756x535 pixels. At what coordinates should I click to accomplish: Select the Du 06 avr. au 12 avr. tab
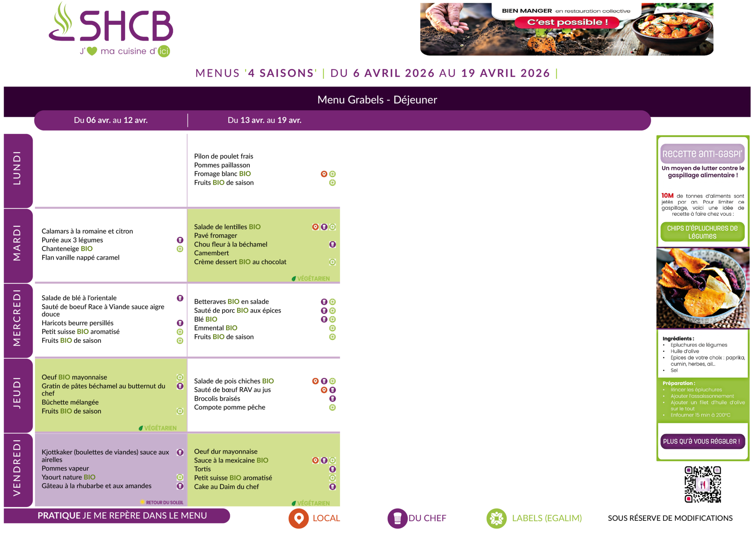click(111, 120)
